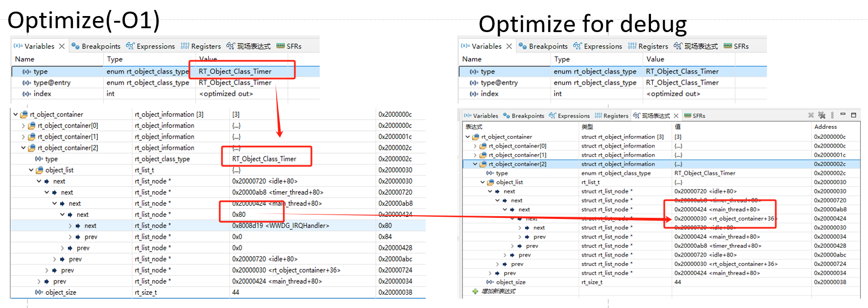Screen dimensions: 868x308
Task: Close Variables tab in the Optimize(-O1) panel
Action: tap(62, 46)
